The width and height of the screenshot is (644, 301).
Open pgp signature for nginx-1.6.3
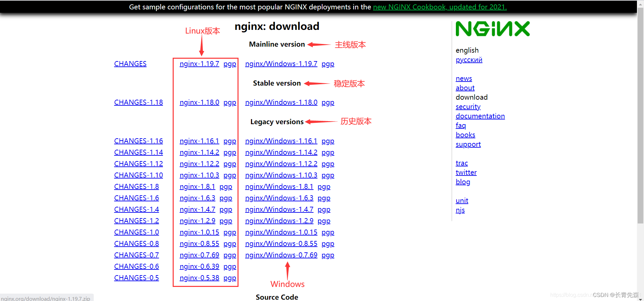pyautogui.click(x=226, y=198)
